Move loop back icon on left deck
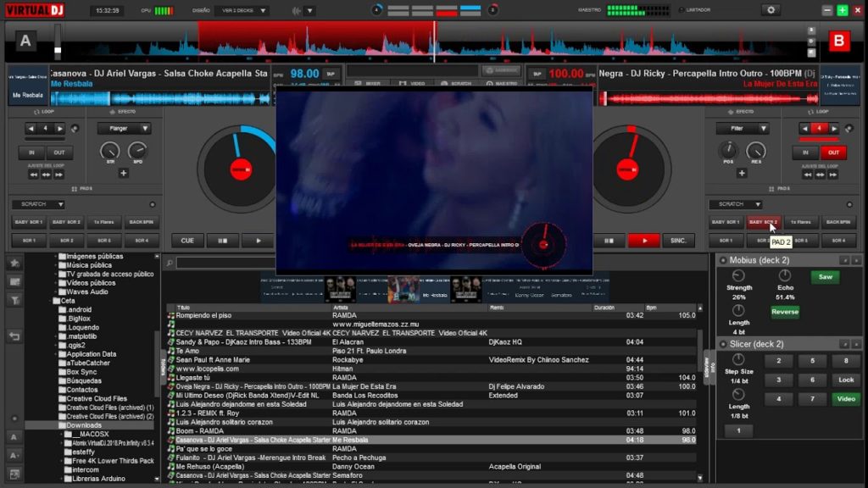Viewport: 868px width, 488px height. click(x=33, y=175)
